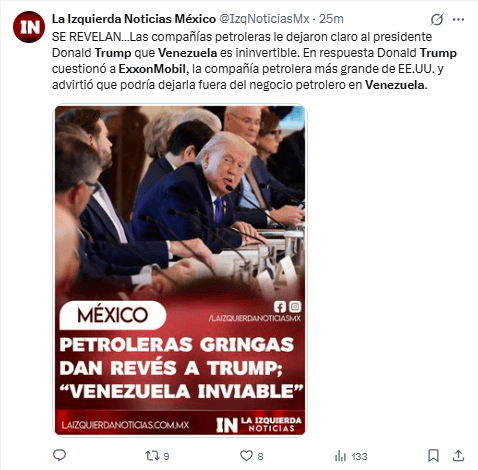Click the Grok explain icon

click(x=437, y=20)
